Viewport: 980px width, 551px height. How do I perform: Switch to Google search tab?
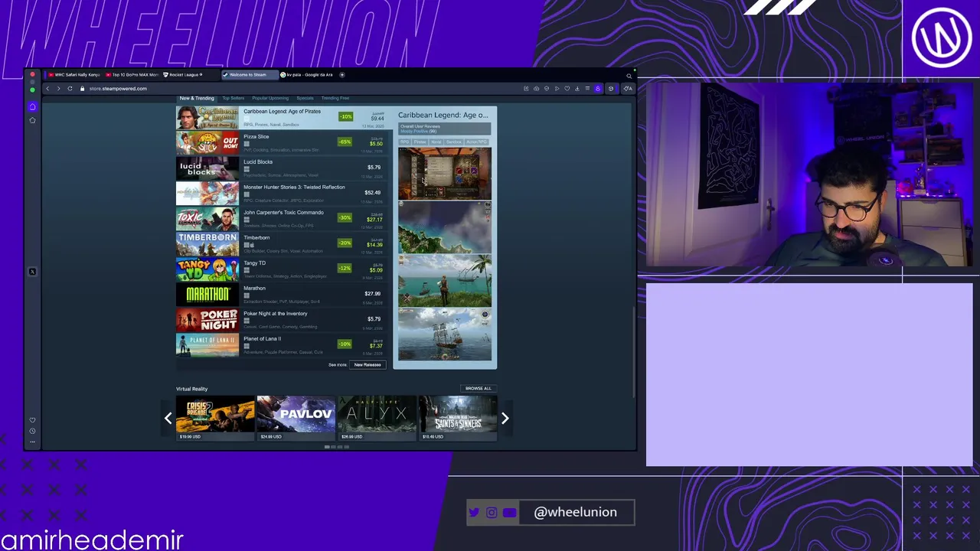click(306, 75)
